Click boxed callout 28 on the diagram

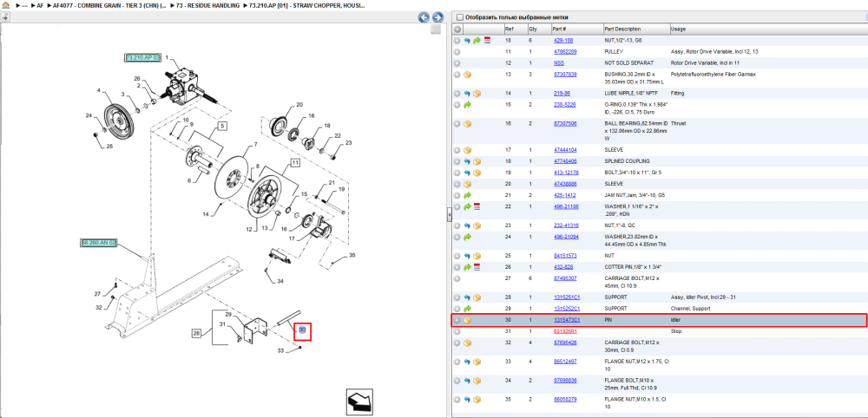[197, 333]
